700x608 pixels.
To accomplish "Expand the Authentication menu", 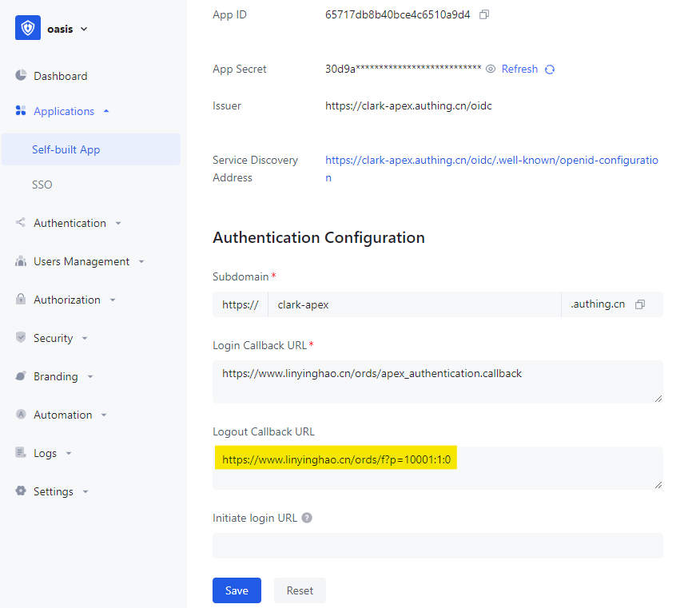I will click(x=118, y=224).
